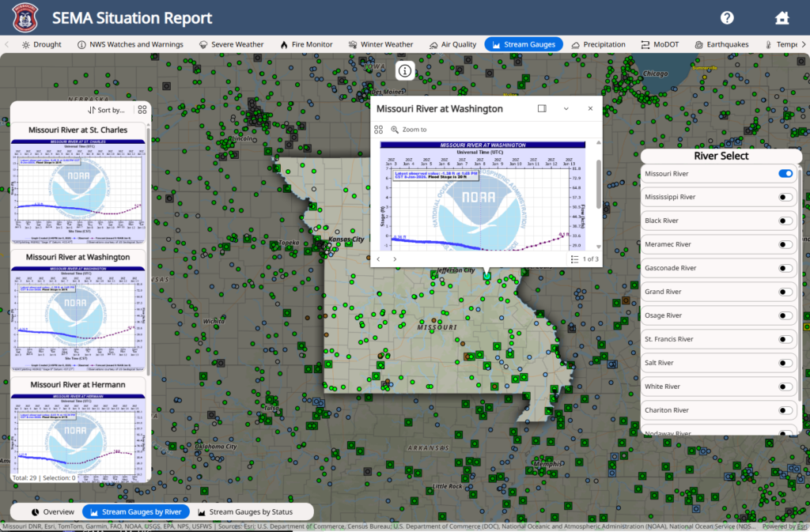Open the help question mark icon
The image size is (810, 532).
727,17
